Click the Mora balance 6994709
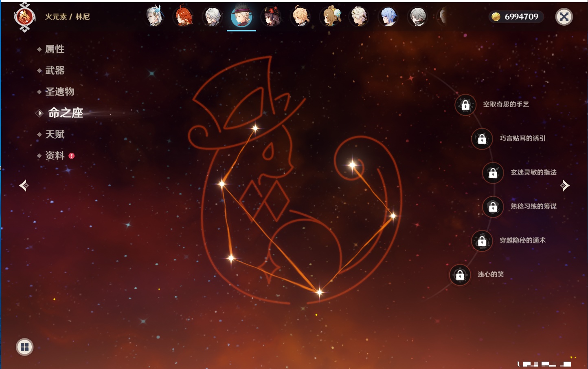Image resolution: width=588 pixels, height=369 pixels. coord(521,17)
